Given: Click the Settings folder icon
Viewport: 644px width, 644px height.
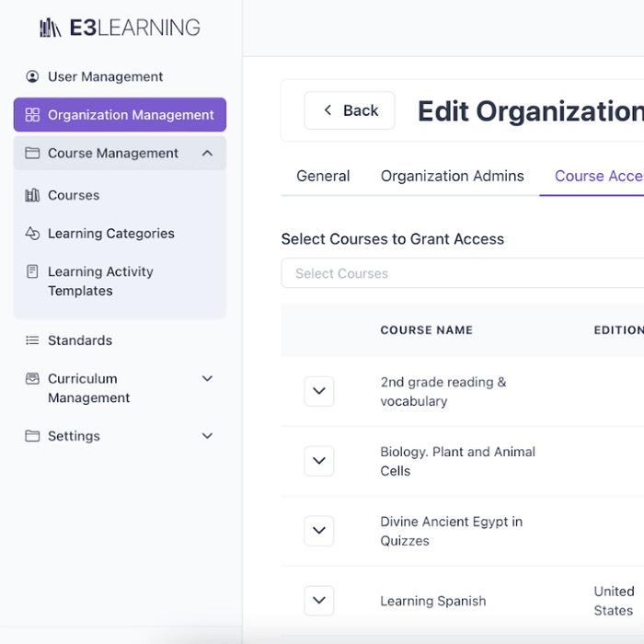Looking at the screenshot, I should pos(32,436).
